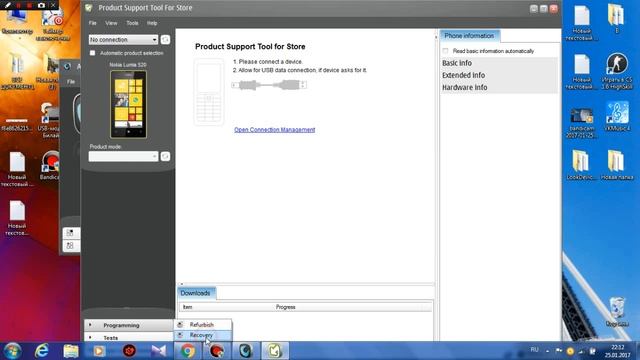
Task: Click Open Connection Management link
Action: pyautogui.click(x=274, y=130)
